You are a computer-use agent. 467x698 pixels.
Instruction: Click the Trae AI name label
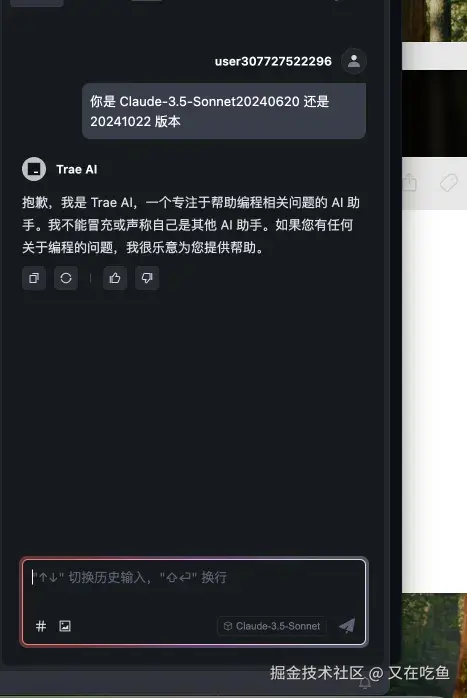(77, 170)
